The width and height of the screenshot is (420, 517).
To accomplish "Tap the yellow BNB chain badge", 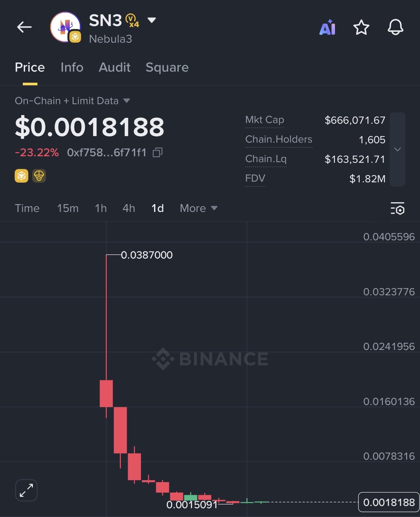I will (x=21, y=176).
